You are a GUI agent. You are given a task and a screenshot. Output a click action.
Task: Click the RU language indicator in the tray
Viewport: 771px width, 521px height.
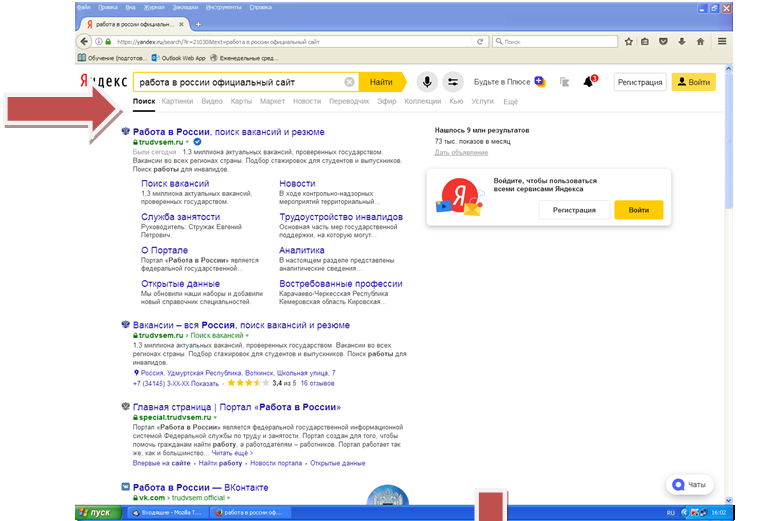pyautogui.click(x=671, y=513)
